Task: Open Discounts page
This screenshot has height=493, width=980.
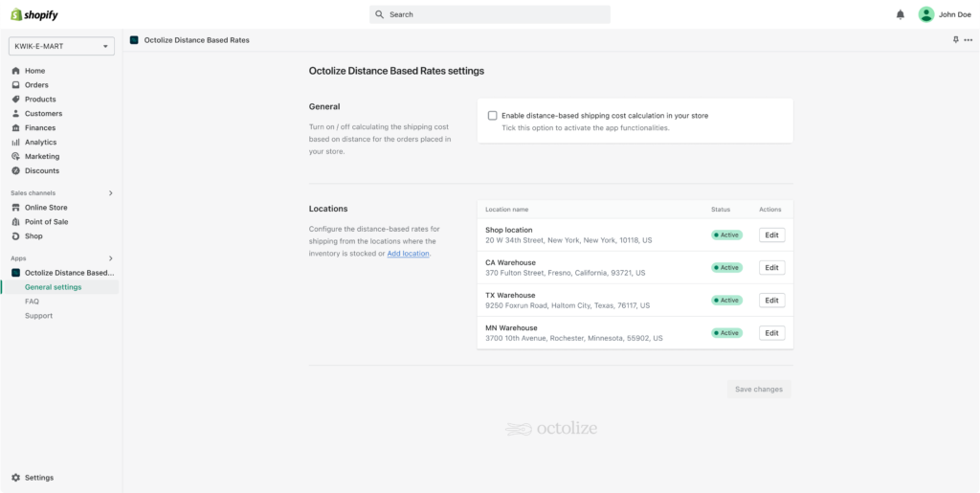Action: click(42, 170)
